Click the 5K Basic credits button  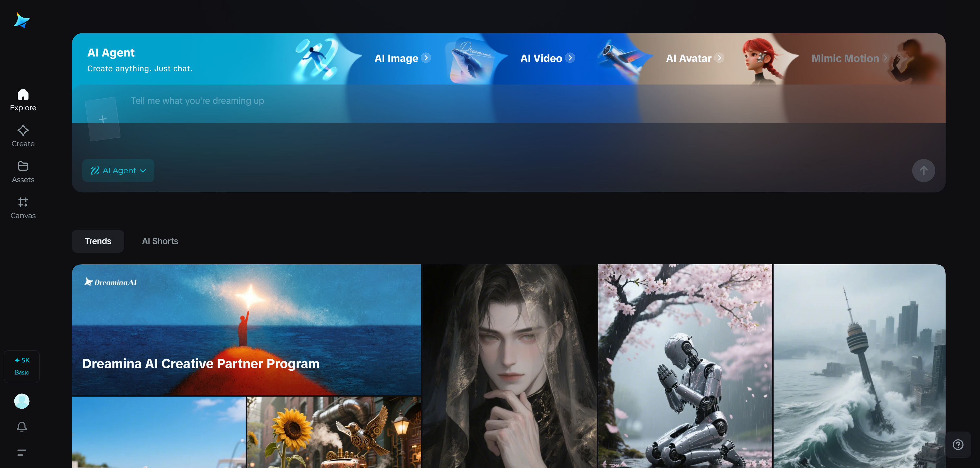(22, 366)
